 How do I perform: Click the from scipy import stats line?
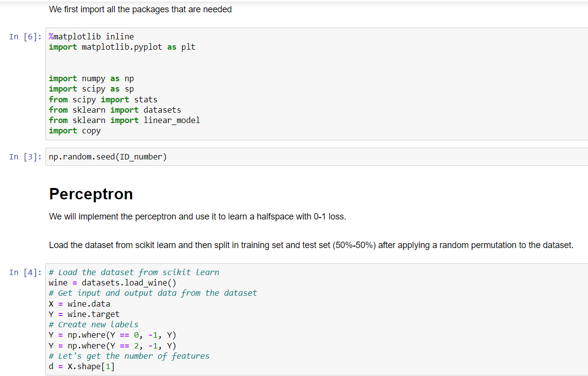pos(102,99)
